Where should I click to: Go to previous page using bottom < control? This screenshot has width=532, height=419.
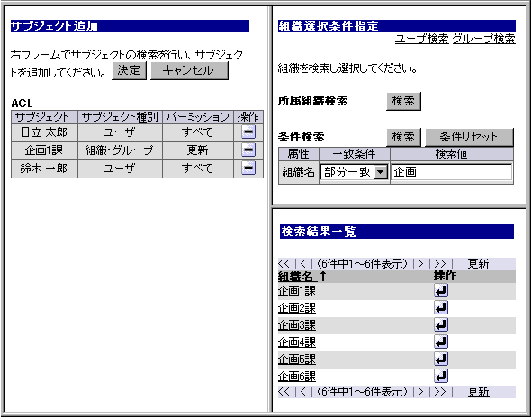(303, 392)
